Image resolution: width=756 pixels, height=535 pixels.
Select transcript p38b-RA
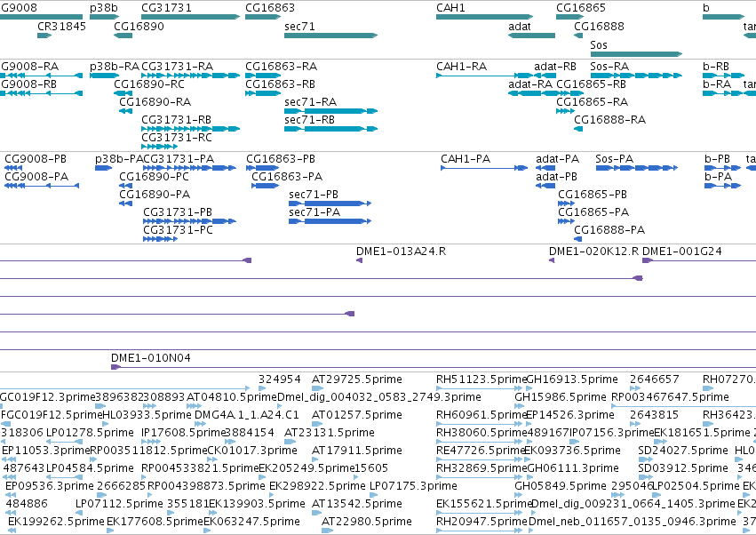(x=115, y=66)
